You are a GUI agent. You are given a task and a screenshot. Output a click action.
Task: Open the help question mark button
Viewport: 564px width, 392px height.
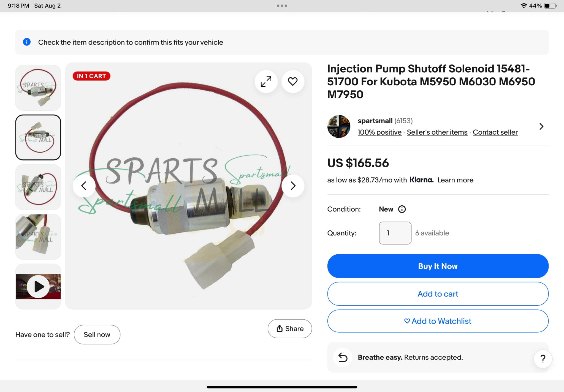(x=543, y=359)
